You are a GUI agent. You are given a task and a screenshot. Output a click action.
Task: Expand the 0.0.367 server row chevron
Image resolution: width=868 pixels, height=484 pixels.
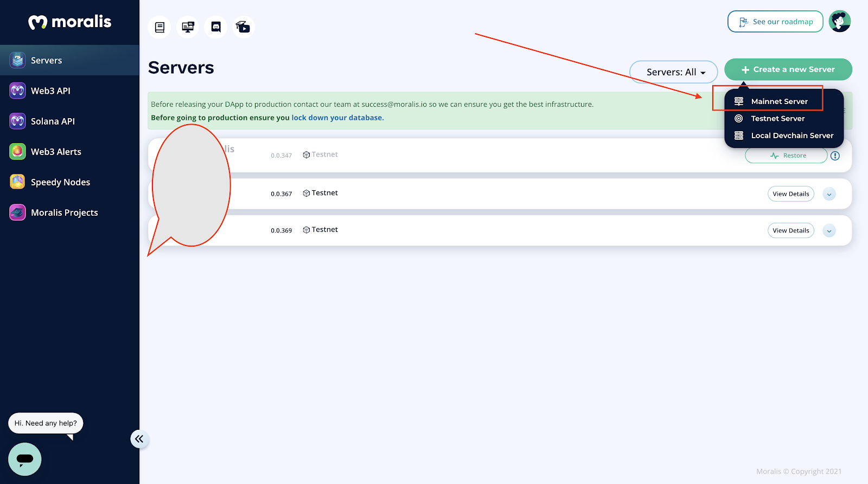click(x=829, y=194)
